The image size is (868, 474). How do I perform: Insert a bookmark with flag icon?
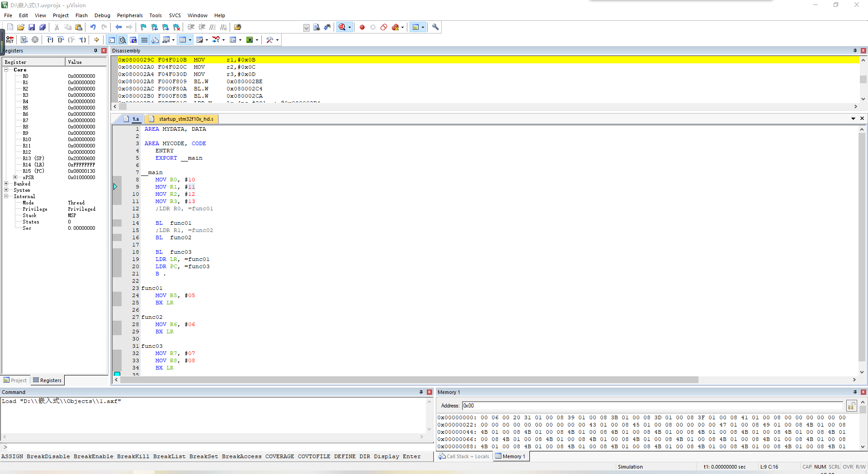tap(144, 27)
